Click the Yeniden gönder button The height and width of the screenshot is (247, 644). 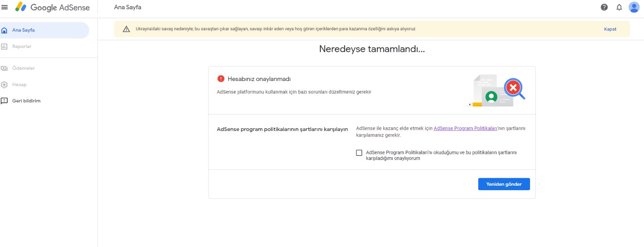click(504, 184)
